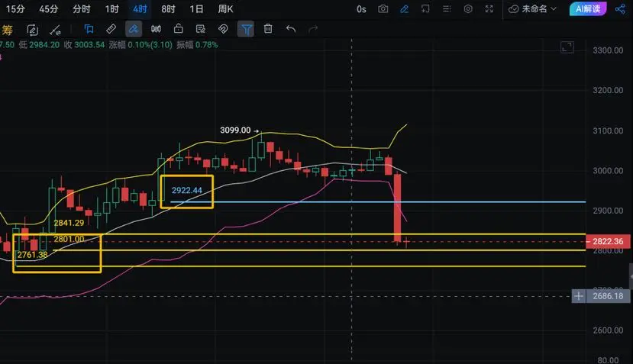Image resolution: width=633 pixels, height=364 pixels.
Task: Toggle the highlighted filter funnel icon
Action: point(245,29)
